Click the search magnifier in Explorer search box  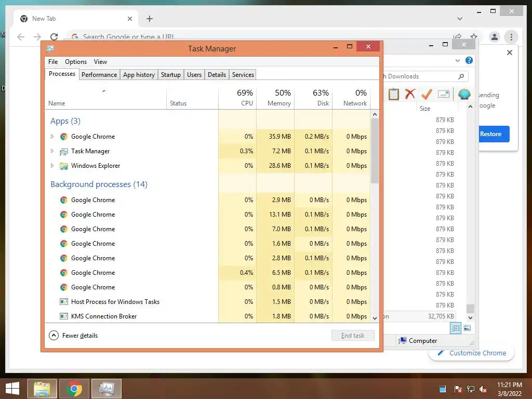pyautogui.click(x=461, y=76)
